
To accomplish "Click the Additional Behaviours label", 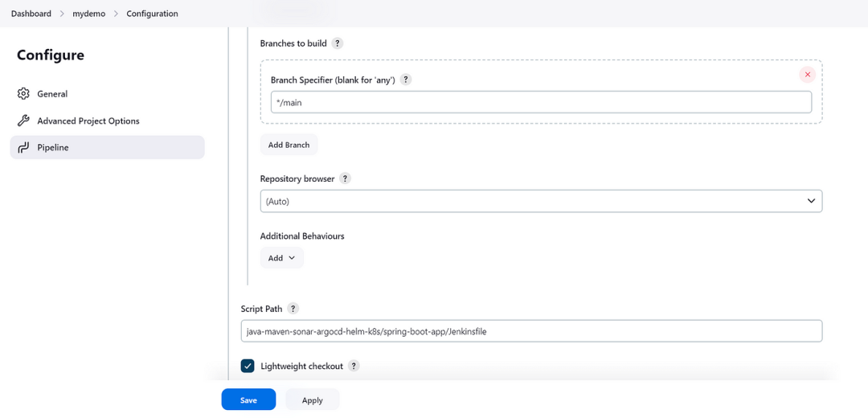I will [x=302, y=236].
